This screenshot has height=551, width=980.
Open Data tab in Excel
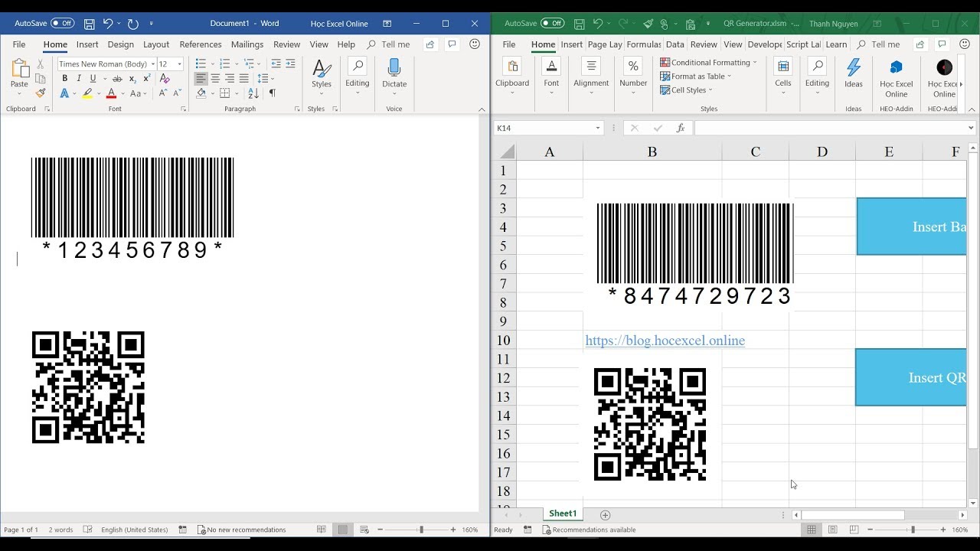(675, 44)
